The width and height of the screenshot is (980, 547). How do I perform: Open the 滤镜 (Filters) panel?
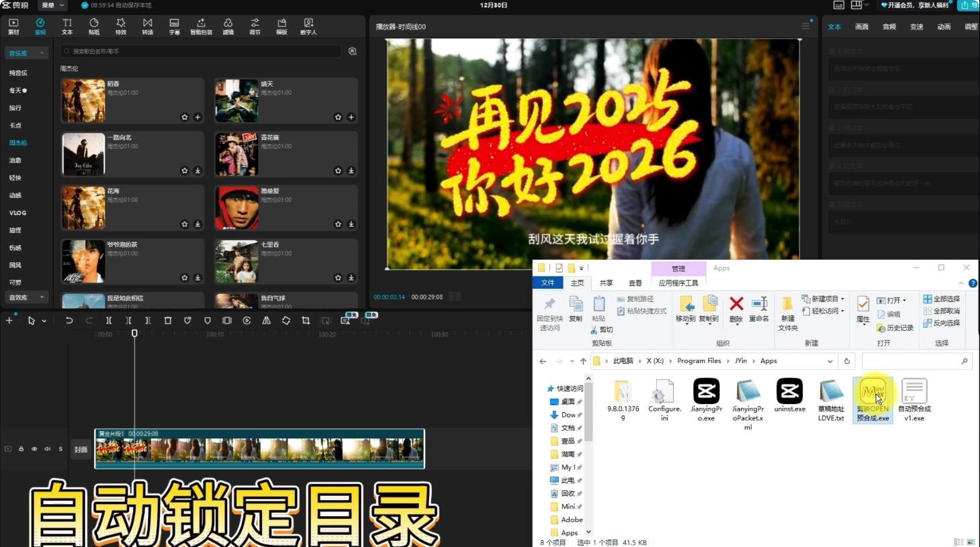click(x=228, y=27)
